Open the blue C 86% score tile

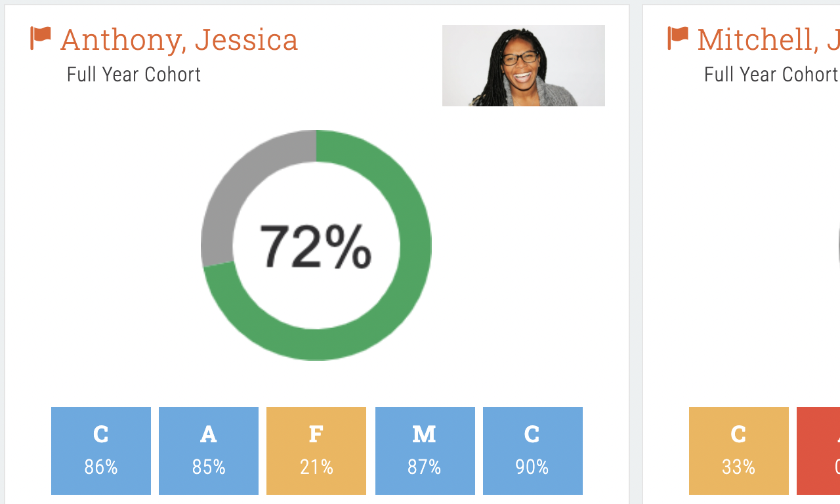point(101,451)
